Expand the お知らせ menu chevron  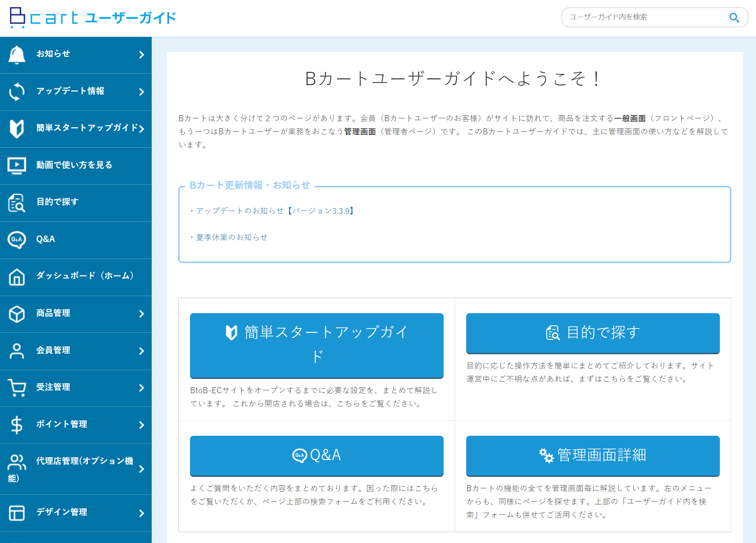pyautogui.click(x=142, y=55)
